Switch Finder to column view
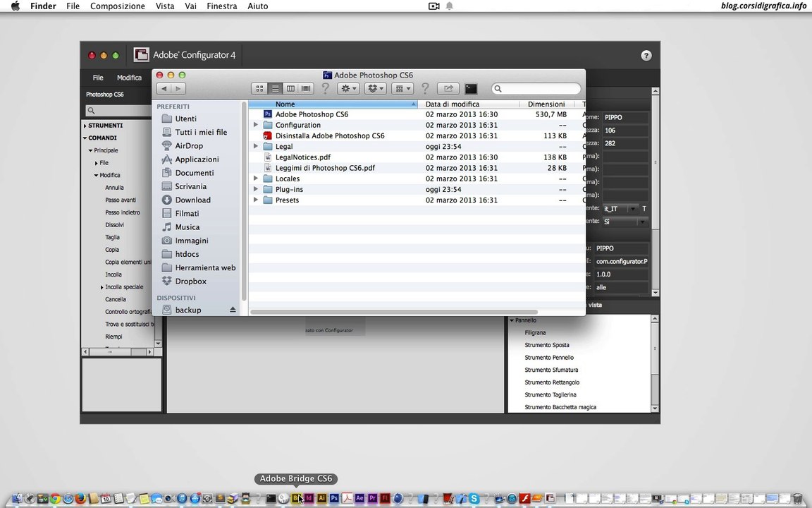812x508 pixels. click(x=290, y=89)
